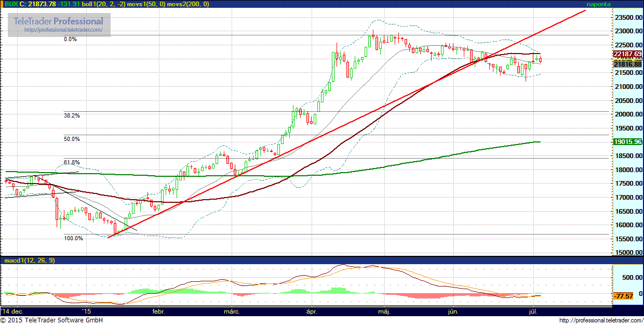Image resolution: width=644 pixels, height=325 pixels.
Task: Click the orange -77.57 MACD value tag
Action: coord(623,296)
